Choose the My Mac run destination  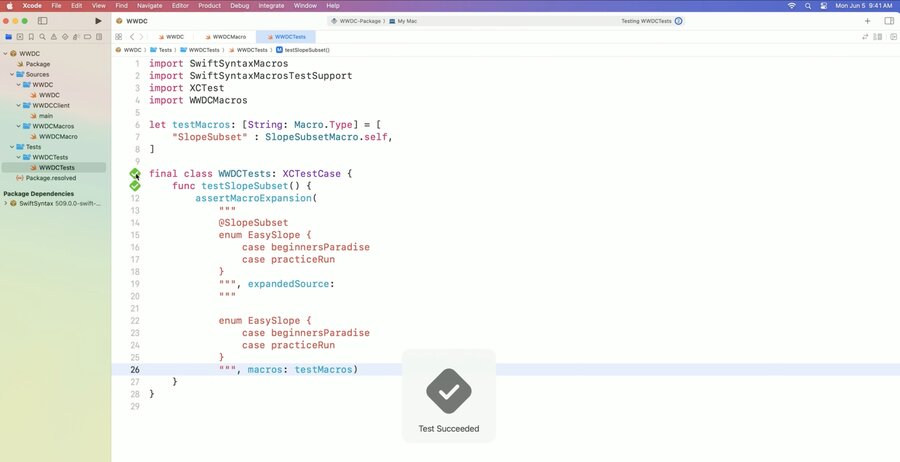pyautogui.click(x=404, y=21)
